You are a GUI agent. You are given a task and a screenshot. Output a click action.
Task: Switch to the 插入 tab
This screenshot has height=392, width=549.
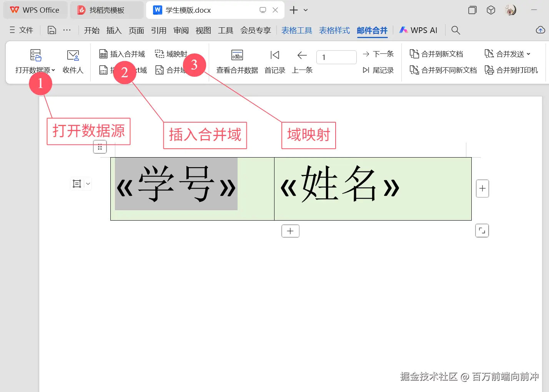click(114, 30)
